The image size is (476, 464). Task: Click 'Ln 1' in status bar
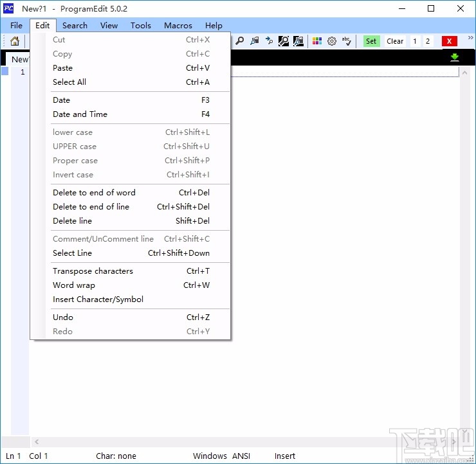tap(13, 456)
